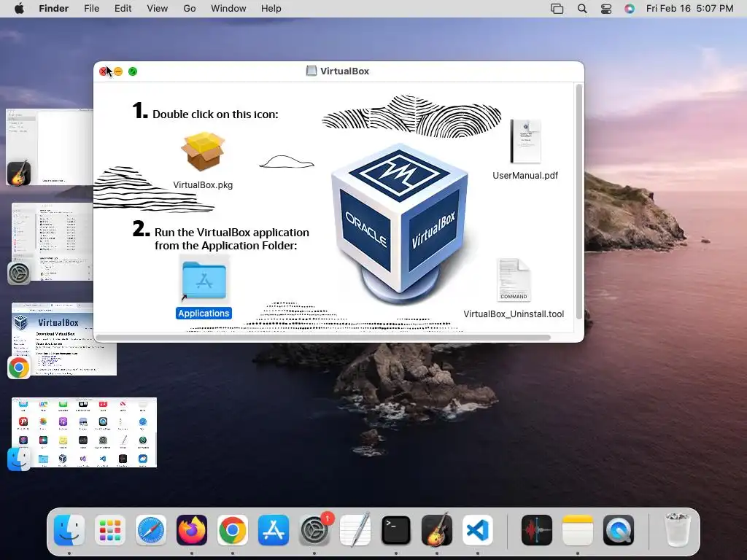This screenshot has height=560, width=747.
Task: Click the Stage Manager icon in menu bar
Action: tap(557, 9)
